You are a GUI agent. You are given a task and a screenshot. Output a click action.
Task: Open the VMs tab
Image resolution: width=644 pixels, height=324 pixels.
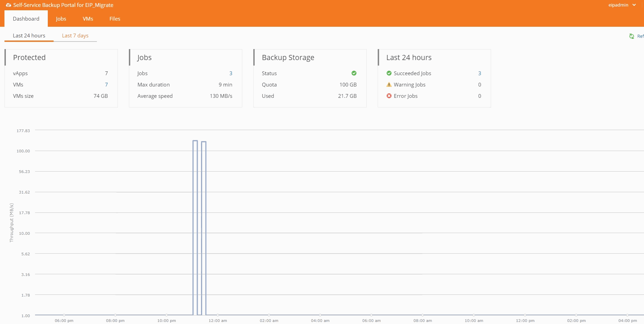click(x=88, y=19)
